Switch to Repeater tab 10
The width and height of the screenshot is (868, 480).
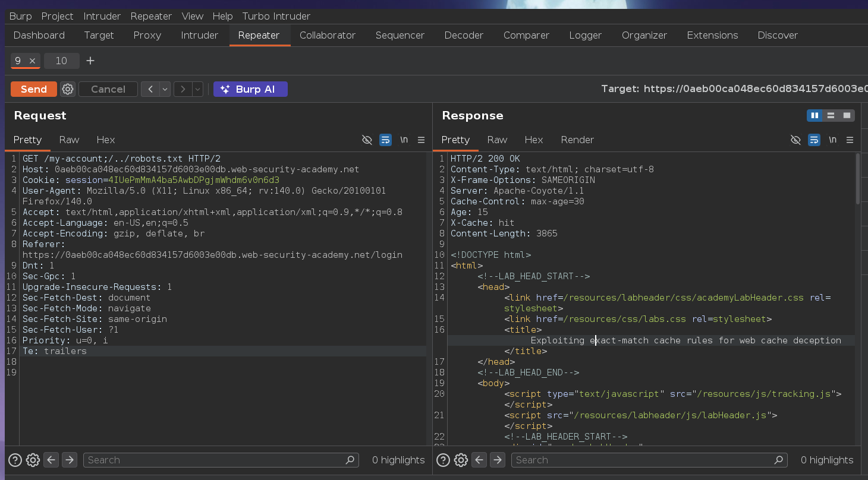(x=61, y=61)
